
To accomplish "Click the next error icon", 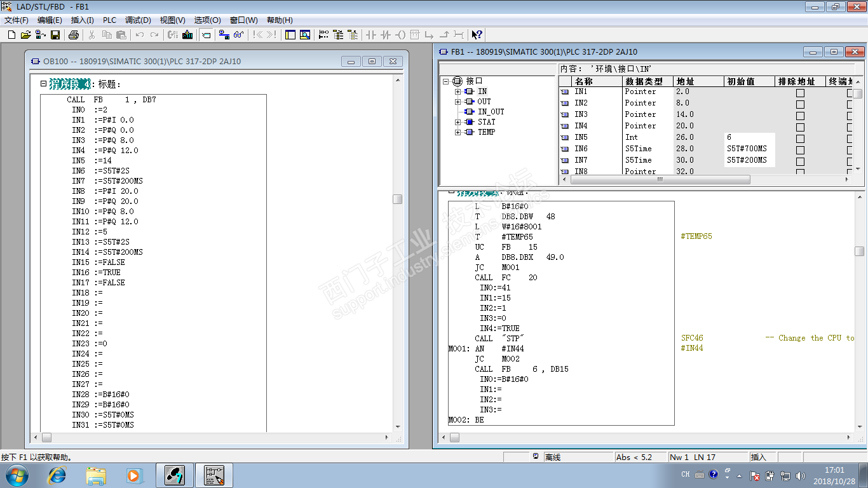I will point(272,35).
